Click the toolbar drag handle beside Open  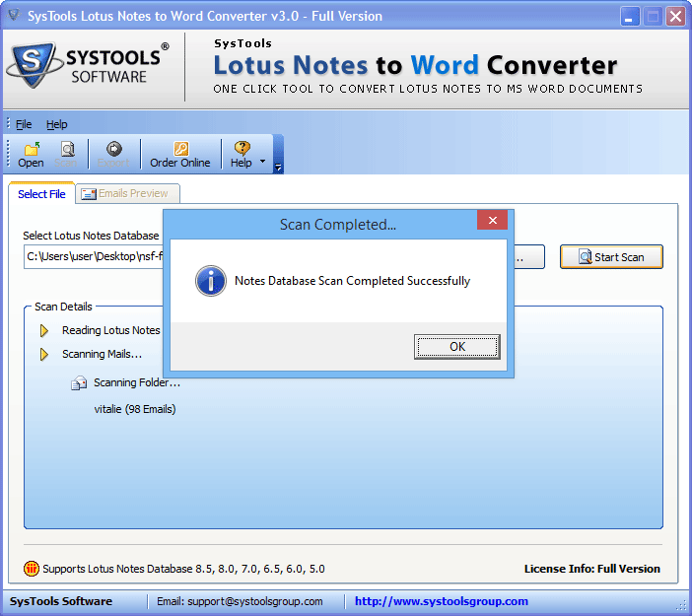pyautogui.click(x=8, y=154)
